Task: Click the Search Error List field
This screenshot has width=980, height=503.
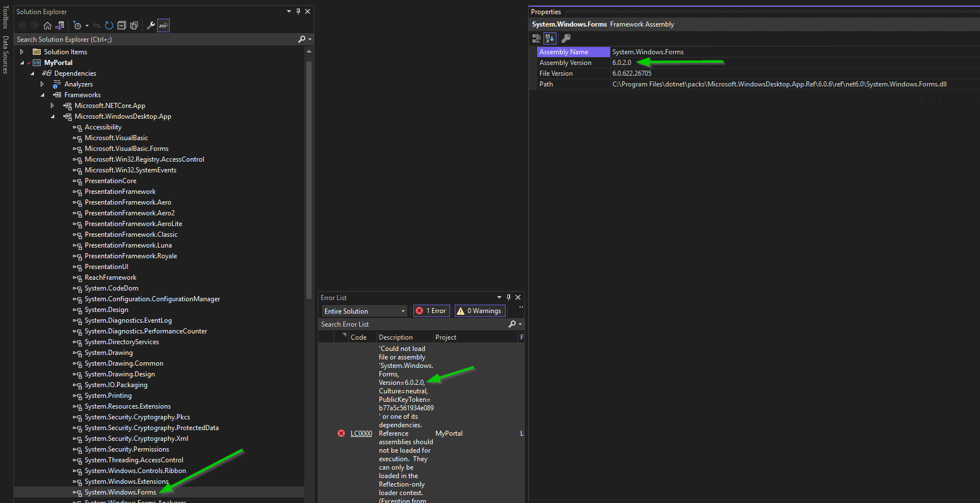Action: click(x=413, y=324)
